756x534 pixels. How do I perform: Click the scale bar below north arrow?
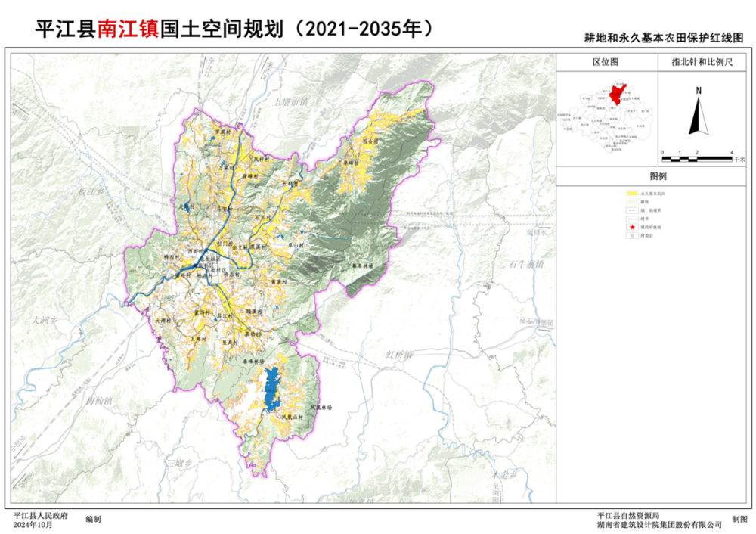click(x=699, y=152)
